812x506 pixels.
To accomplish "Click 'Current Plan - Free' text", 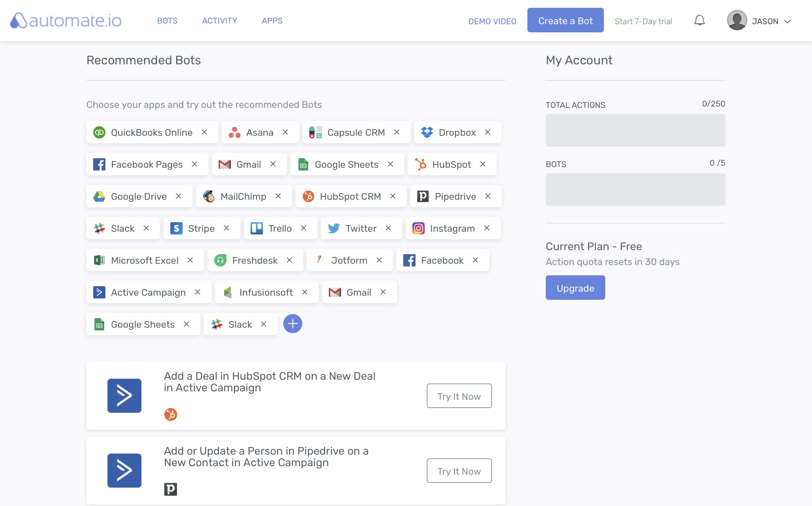I will (x=594, y=246).
